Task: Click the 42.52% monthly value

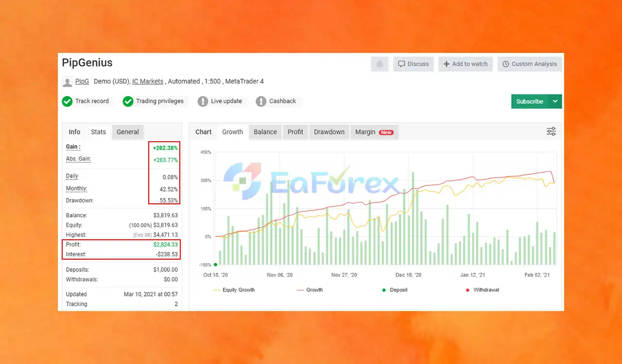Action: click(x=169, y=189)
